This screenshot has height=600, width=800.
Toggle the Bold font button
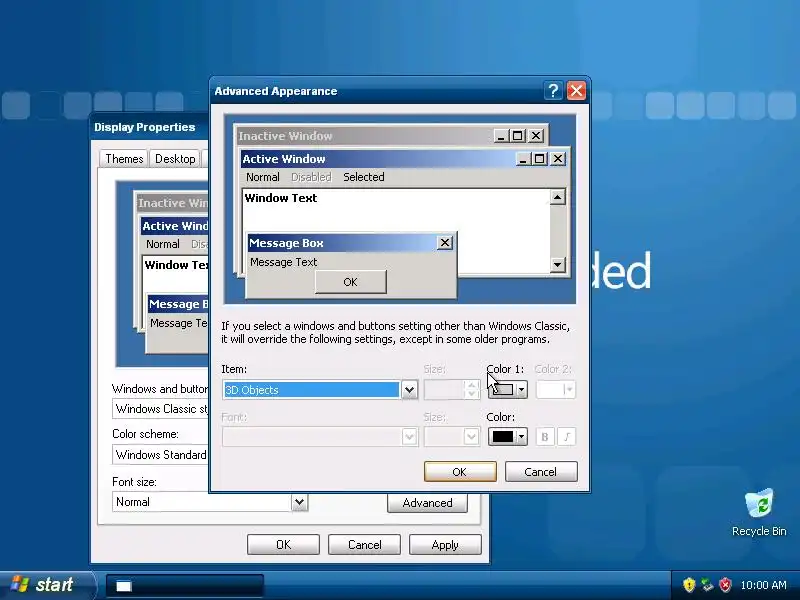pyautogui.click(x=544, y=437)
